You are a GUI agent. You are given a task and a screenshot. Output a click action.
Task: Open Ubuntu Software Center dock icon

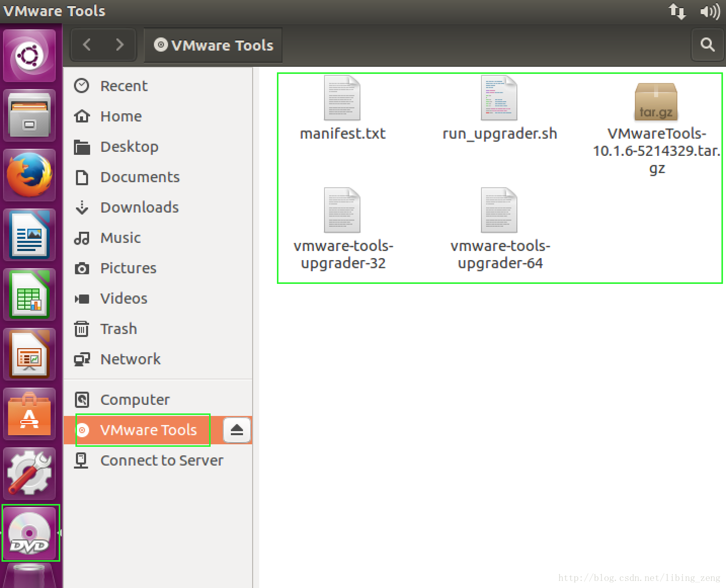click(x=29, y=414)
